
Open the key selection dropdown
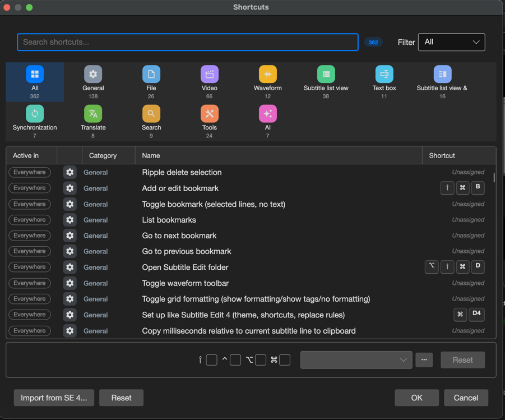pyautogui.click(x=356, y=360)
